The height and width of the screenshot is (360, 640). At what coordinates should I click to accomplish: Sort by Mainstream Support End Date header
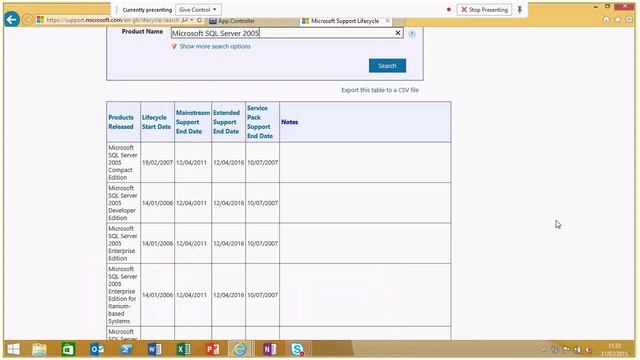tap(193, 122)
